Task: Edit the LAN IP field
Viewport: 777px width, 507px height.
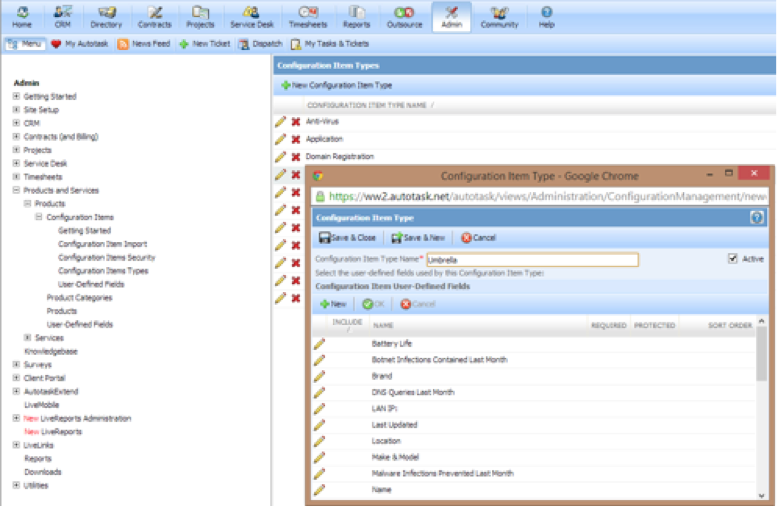Action: (x=319, y=409)
